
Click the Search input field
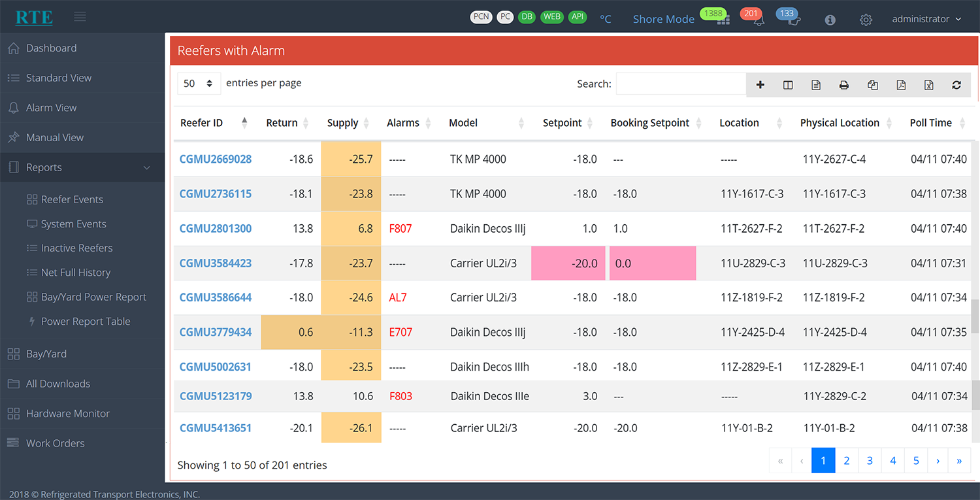coord(680,84)
